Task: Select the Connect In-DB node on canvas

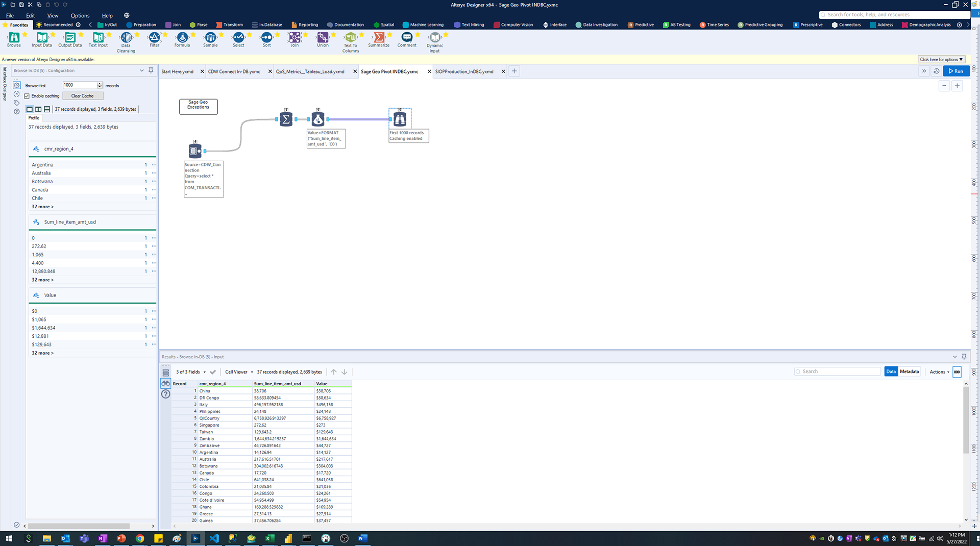Action: tap(195, 151)
